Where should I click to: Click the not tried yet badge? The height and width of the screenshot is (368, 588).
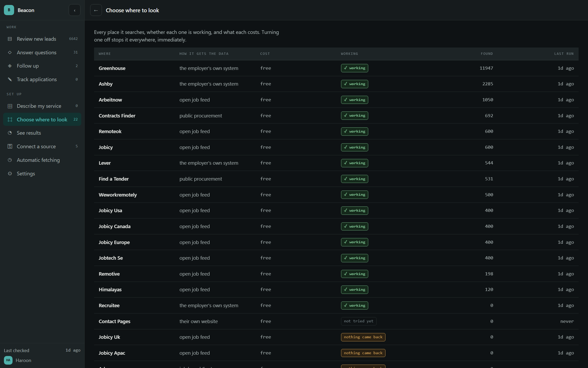coord(359,321)
